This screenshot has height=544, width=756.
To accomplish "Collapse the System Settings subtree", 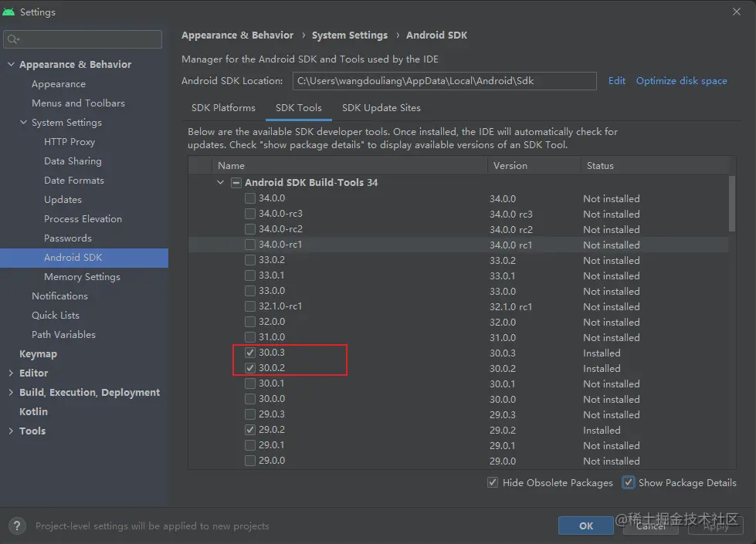I will coord(23,123).
